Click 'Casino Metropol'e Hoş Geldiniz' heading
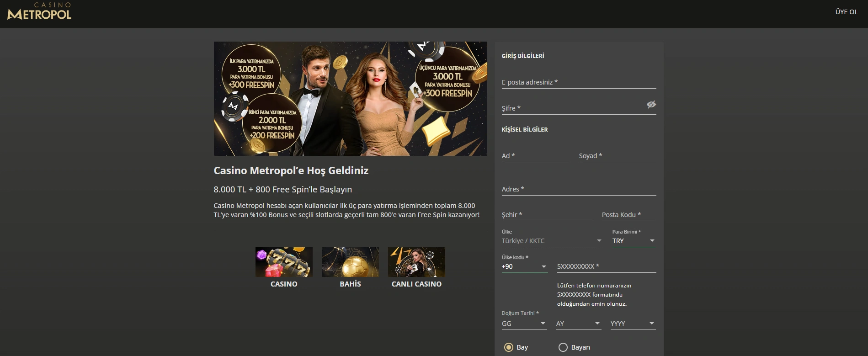Image resolution: width=868 pixels, height=356 pixels. coord(291,170)
